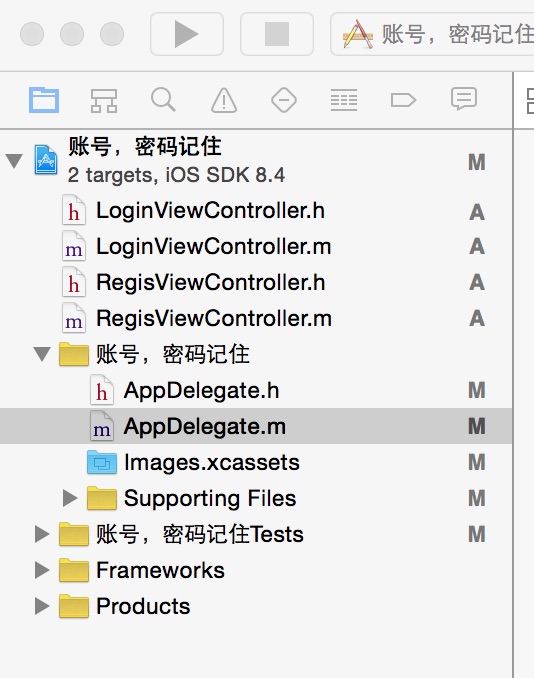Open Images.xcassets asset catalog
This screenshot has width=534, height=678.
256,462
